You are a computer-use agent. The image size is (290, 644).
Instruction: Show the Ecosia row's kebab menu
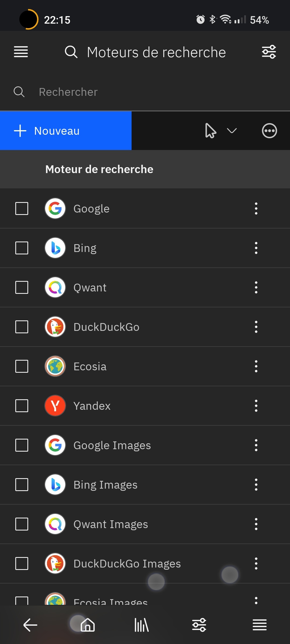click(256, 366)
